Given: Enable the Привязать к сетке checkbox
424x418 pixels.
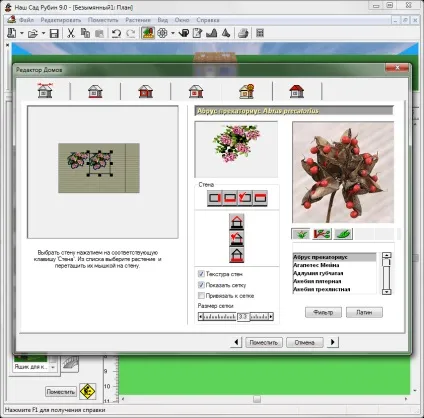Looking at the screenshot, I should 201,296.
